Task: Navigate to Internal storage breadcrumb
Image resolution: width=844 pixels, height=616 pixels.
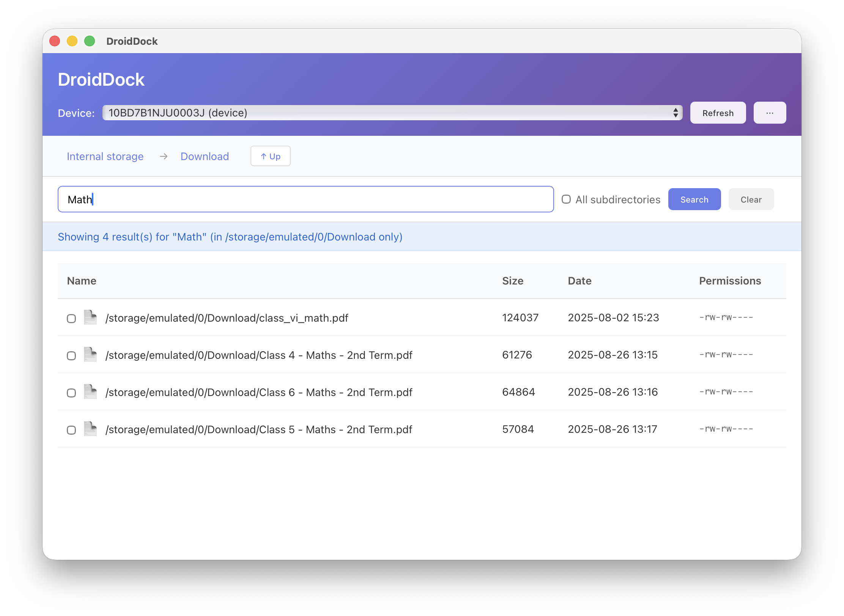Action: tap(105, 156)
